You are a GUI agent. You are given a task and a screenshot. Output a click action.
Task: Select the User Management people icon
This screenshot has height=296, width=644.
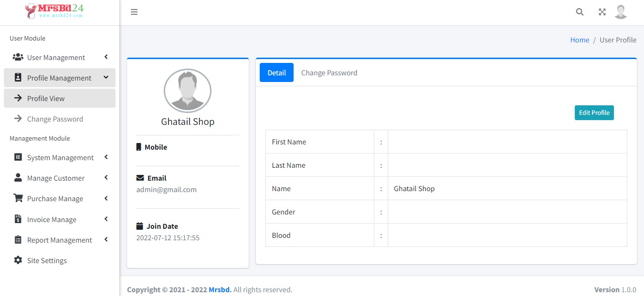pyautogui.click(x=18, y=57)
